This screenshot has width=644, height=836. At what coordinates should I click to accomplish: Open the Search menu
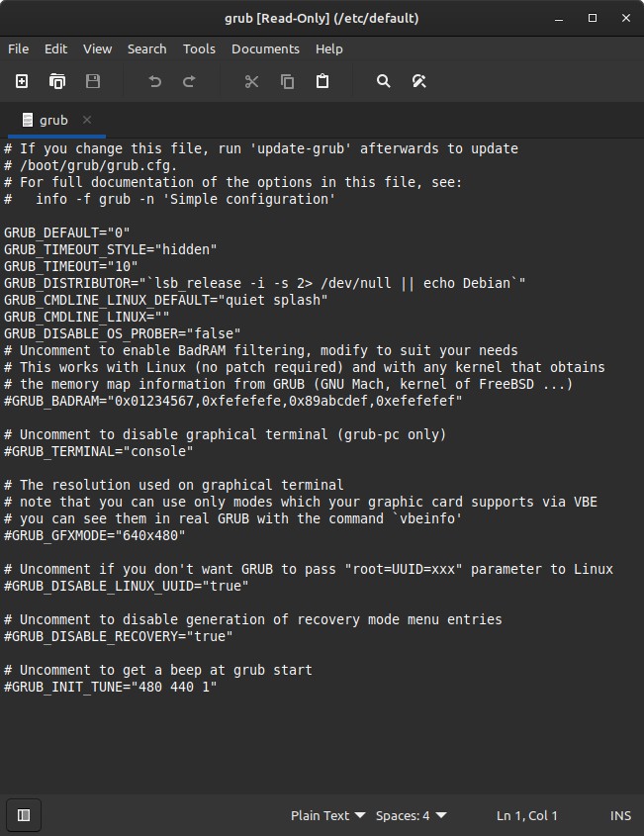click(146, 49)
